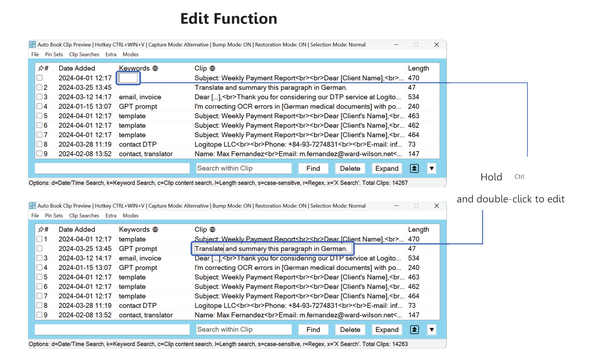Viewport: 589px width, 364px height.
Task: Open the Pin Sets menu in upper window
Action: 54,54
